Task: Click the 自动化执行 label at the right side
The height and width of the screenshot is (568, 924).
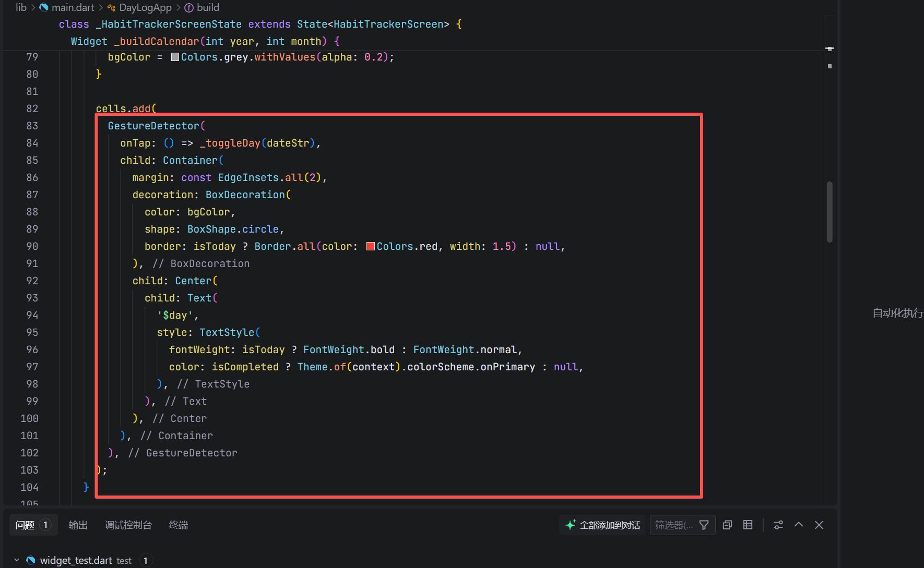Action: 898,313
